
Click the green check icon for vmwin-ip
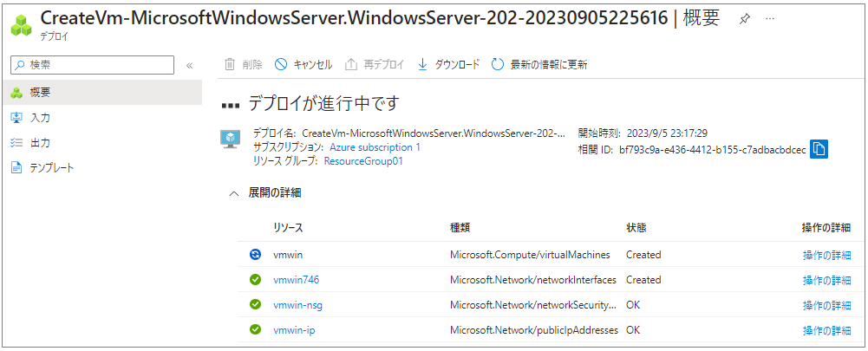pyautogui.click(x=255, y=330)
